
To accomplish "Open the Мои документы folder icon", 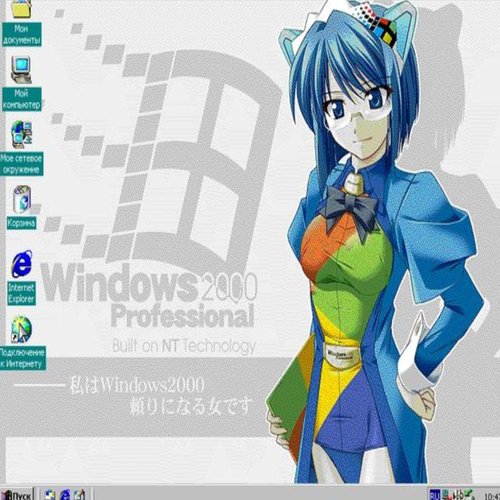I will point(21,9).
